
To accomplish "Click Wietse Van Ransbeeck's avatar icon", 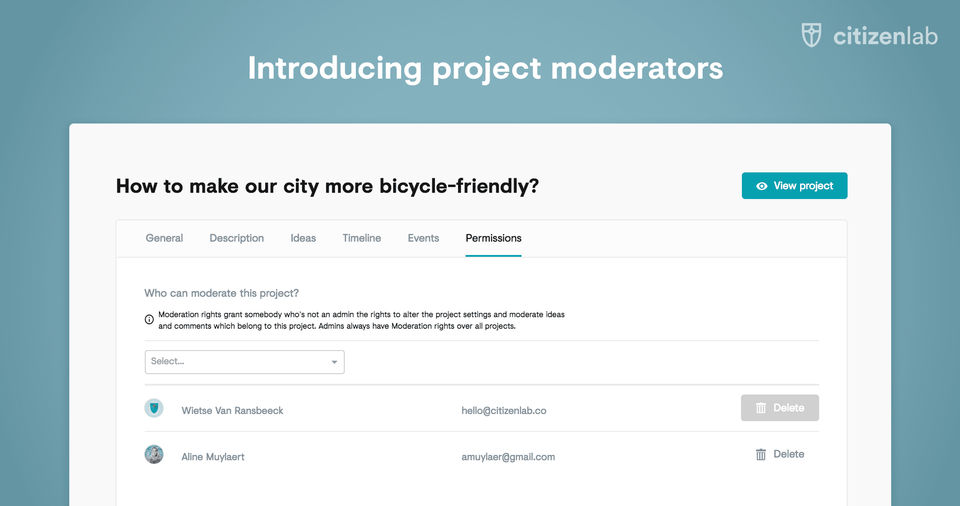I will 154,408.
